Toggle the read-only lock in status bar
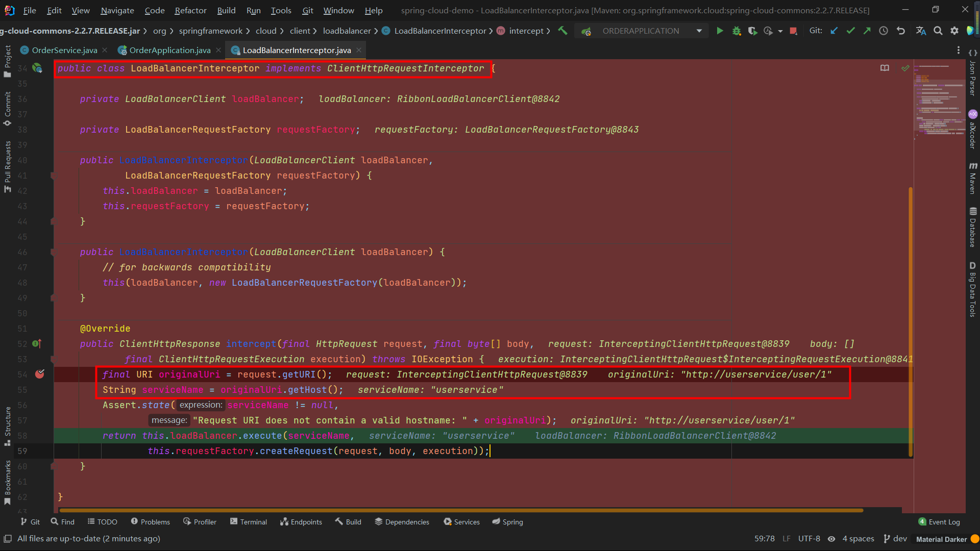The width and height of the screenshot is (980, 551). click(831, 539)
